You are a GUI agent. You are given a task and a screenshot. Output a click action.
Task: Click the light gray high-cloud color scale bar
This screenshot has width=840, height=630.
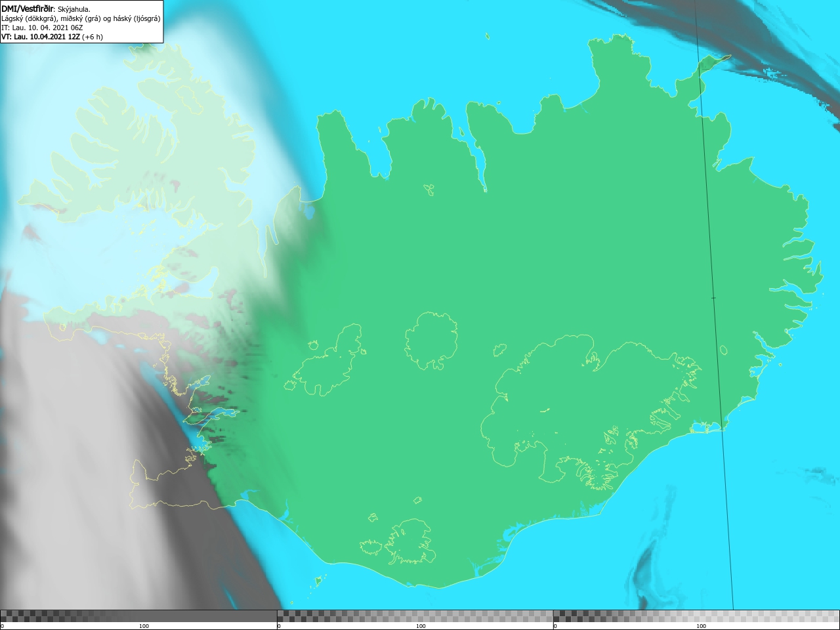click(x=696, y=616)
